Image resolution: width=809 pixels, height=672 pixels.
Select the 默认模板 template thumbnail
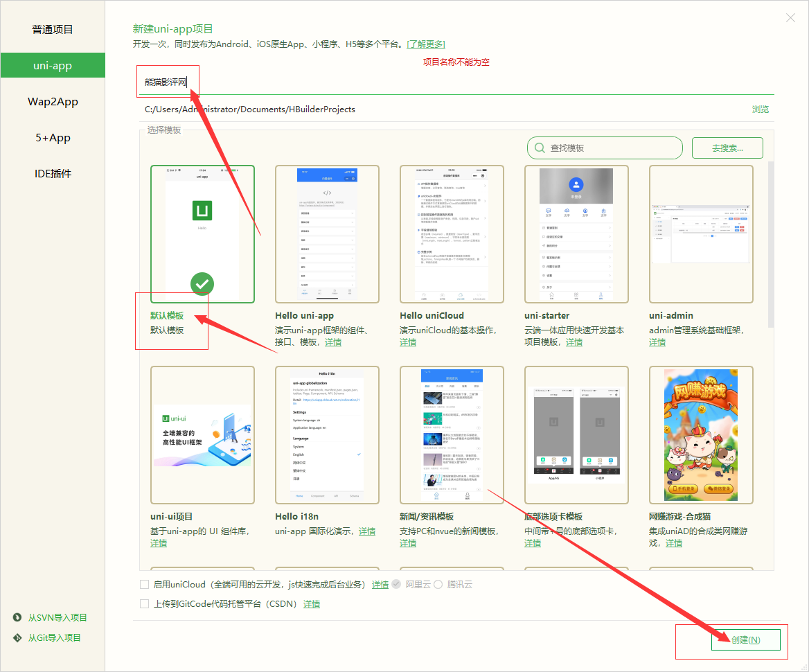202,233
